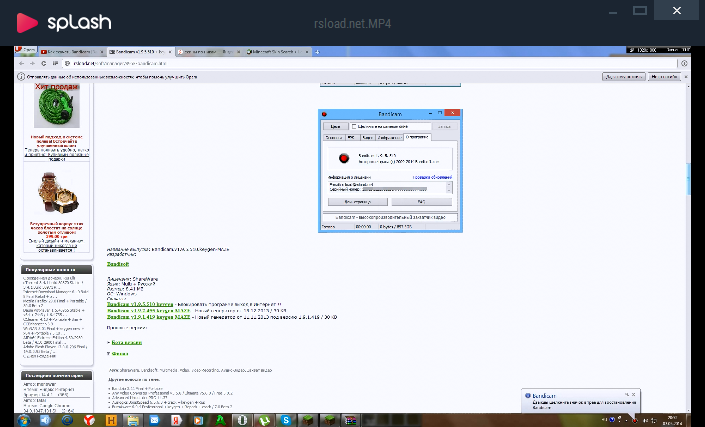Expand the first green spoiler link below downloads
The image size is (705, 427).
click(x=126, y=342)
